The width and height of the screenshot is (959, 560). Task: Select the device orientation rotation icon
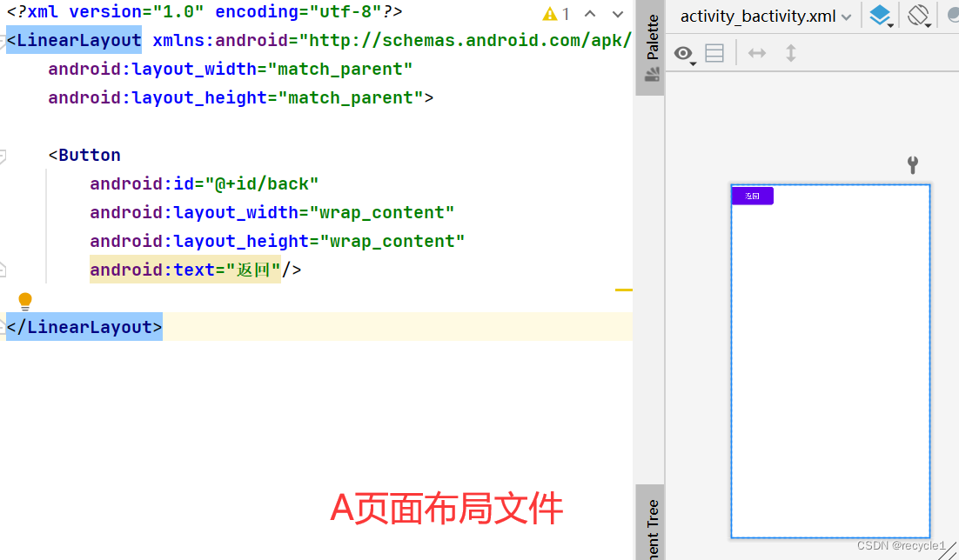coord(918,16)
